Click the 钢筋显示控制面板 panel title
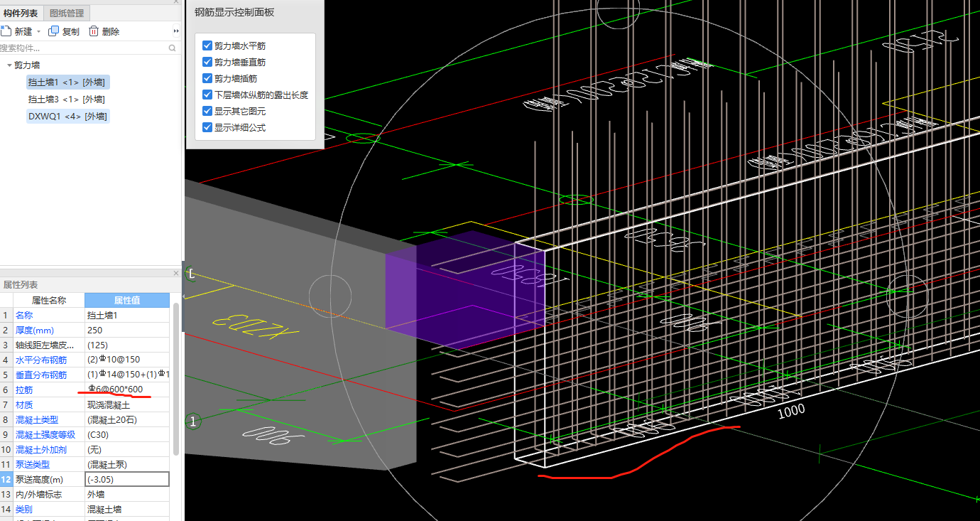The height and width of the screenshot is (521, 980). pyautogui.click(x=234, y=13)
